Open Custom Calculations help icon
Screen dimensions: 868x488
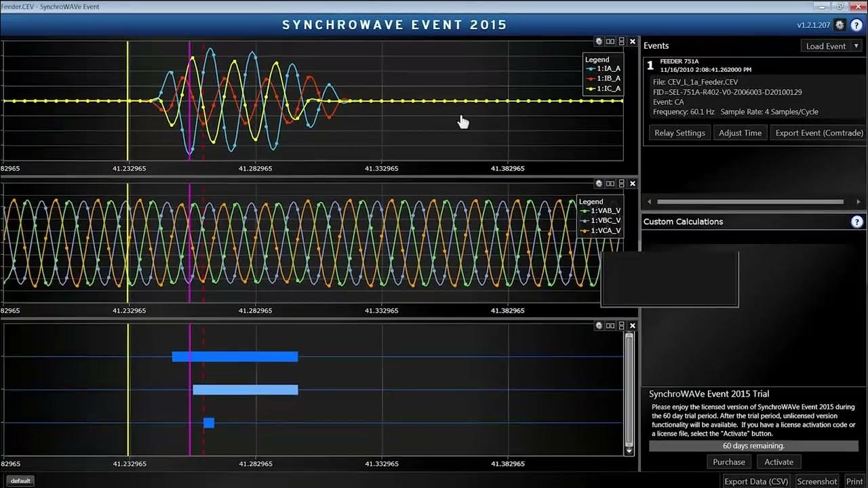tap(857, 222)
